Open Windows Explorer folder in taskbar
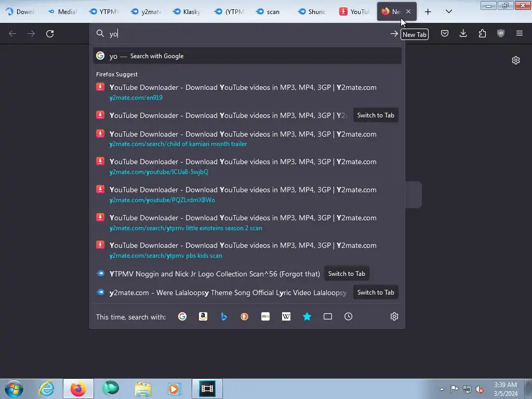 tap(143, 389)
